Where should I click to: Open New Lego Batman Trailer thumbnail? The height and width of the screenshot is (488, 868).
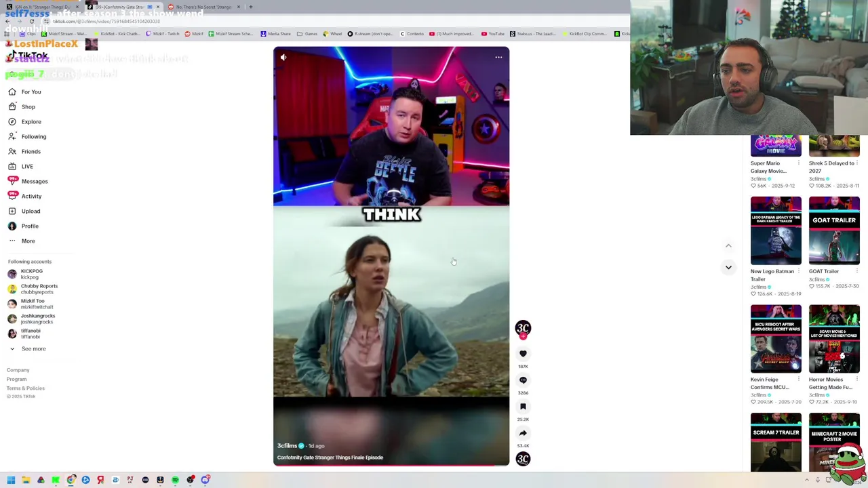tap(776, 230)
